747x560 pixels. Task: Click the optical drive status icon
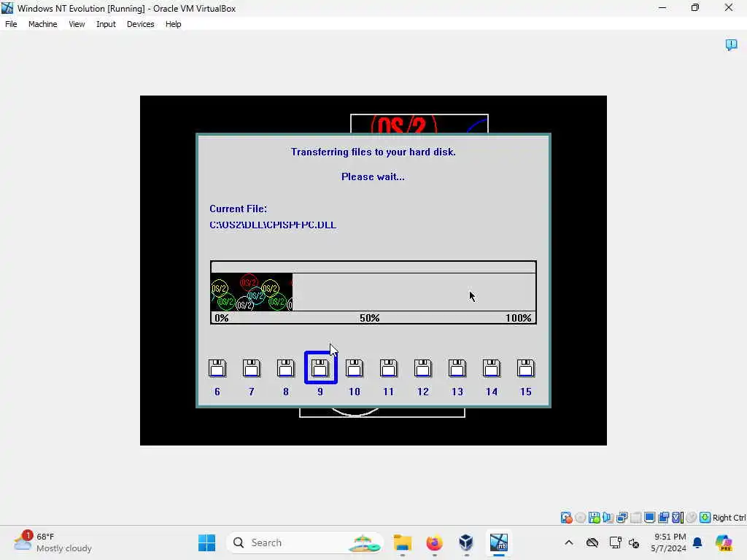pyautogui.click(x=580, y=518)
